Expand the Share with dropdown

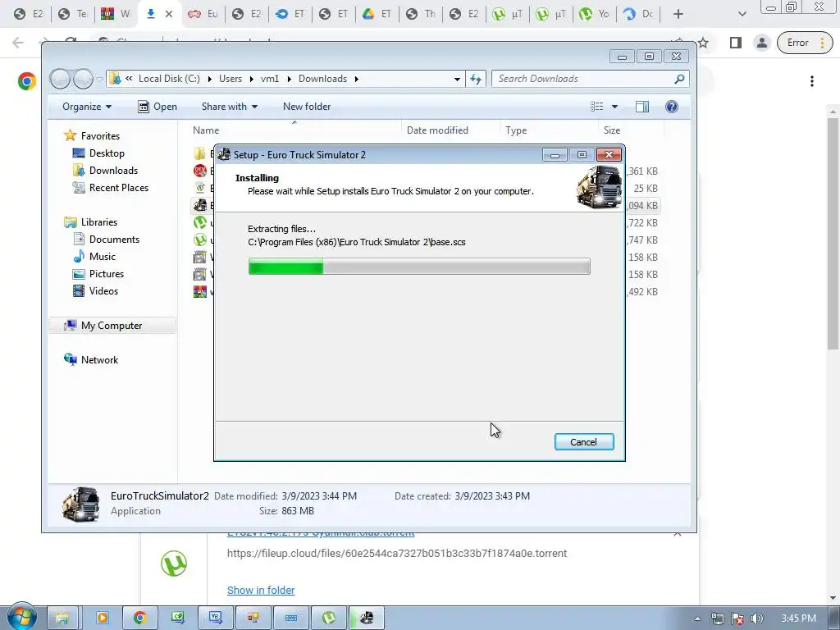pos(230,107)
